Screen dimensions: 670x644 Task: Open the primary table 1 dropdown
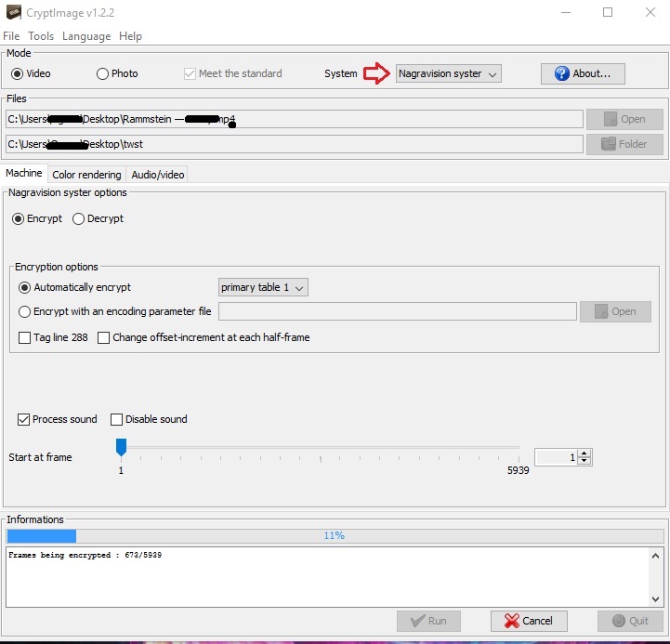point(263,287)
